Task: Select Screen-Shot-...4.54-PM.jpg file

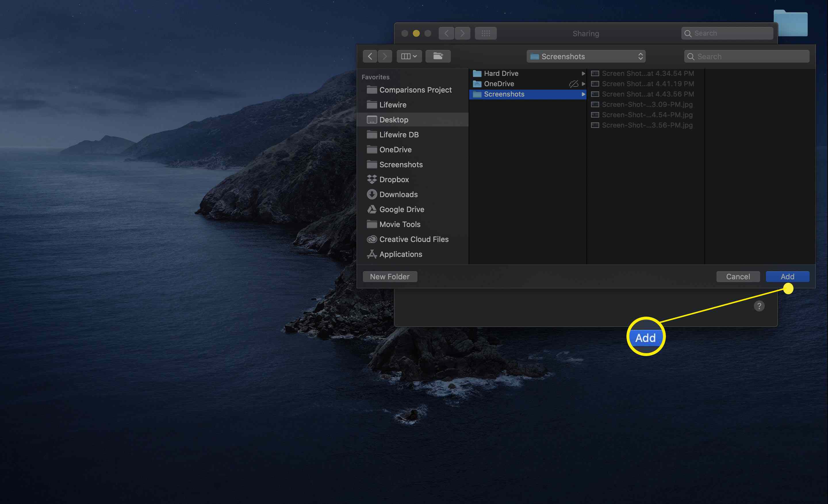Action: tap(645, 115)
